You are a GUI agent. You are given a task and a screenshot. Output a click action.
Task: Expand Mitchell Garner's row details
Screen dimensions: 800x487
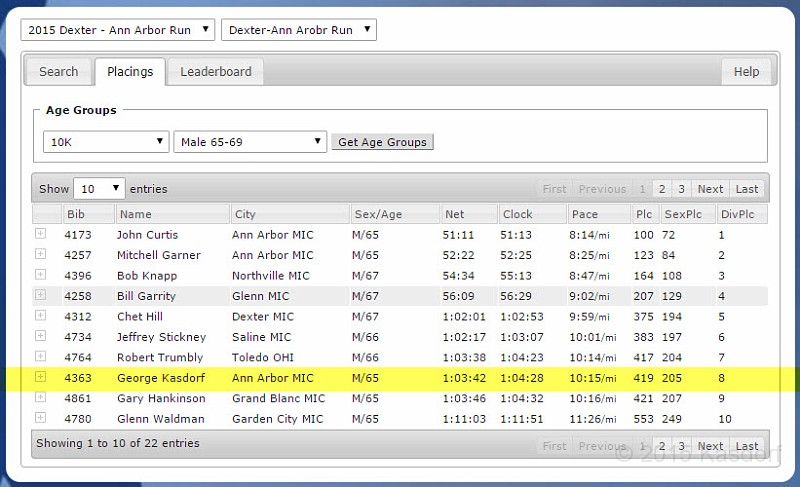40,254
